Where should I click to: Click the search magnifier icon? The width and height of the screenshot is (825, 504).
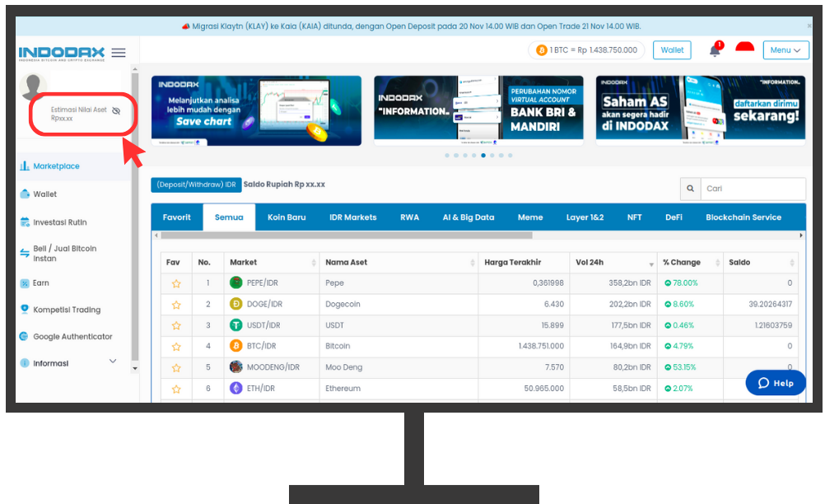tap(690, 189)
